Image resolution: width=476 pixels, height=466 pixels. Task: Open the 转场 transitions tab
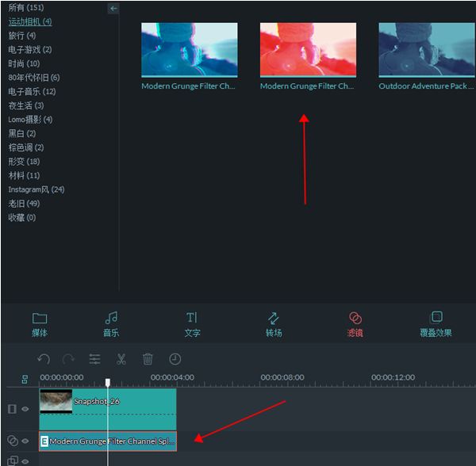(274, 324)
